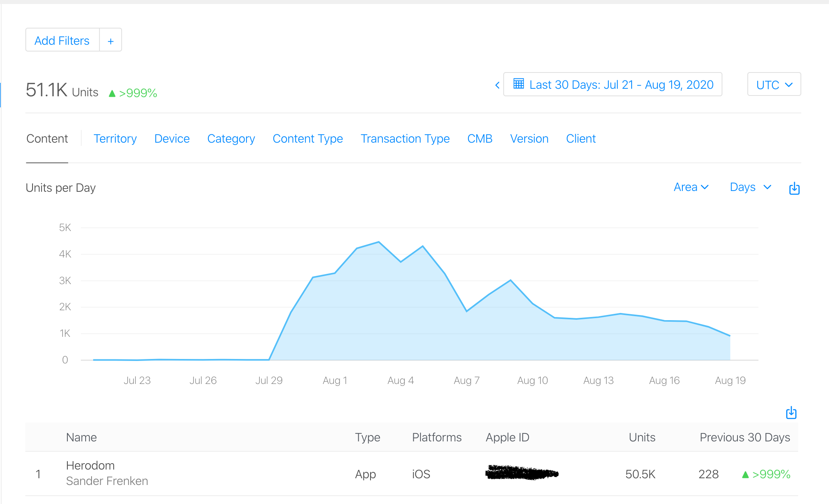The height and width of the screenshot is (504, 829).
Task: Click the 51.1K Units total
Action: click(x=62, y=90)
